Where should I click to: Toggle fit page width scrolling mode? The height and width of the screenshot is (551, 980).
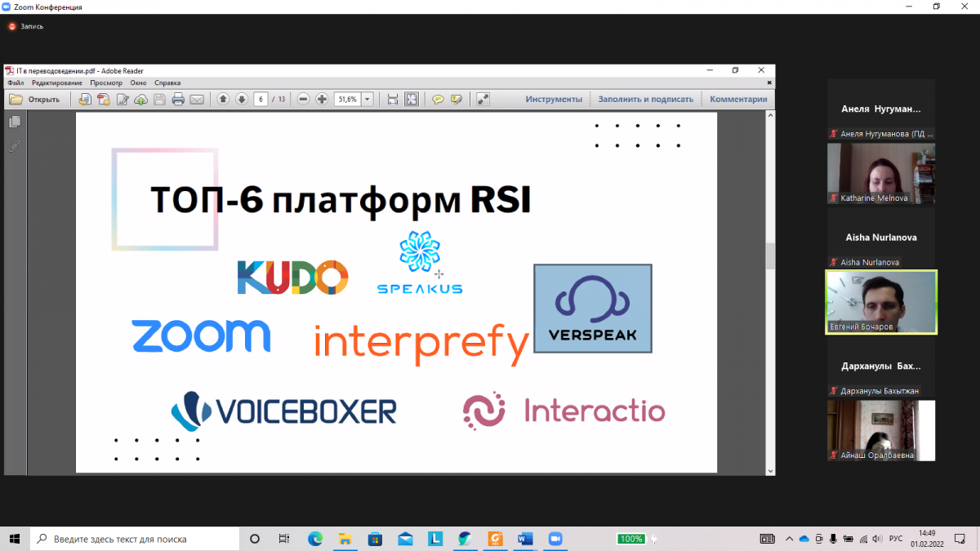click(x=393, y=100)
